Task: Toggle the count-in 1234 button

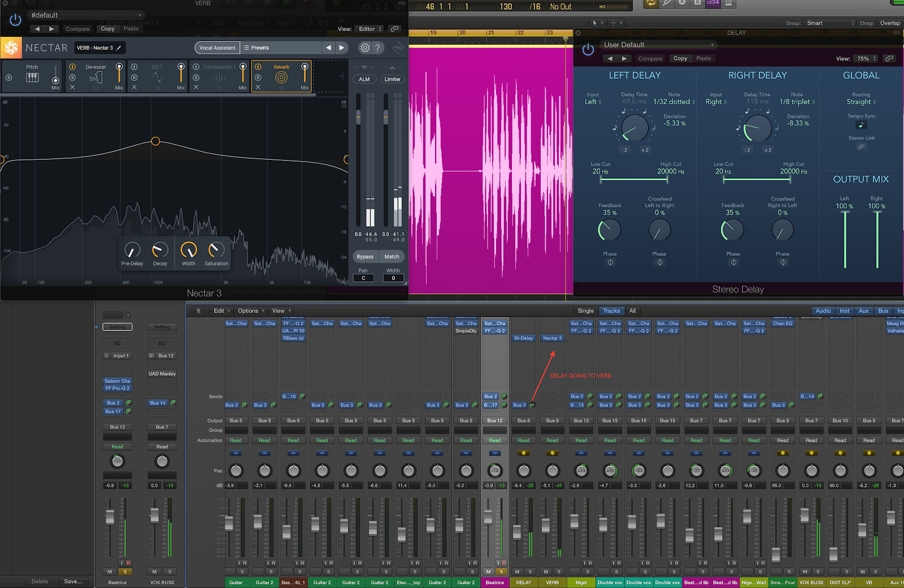Action: point(713,3)
